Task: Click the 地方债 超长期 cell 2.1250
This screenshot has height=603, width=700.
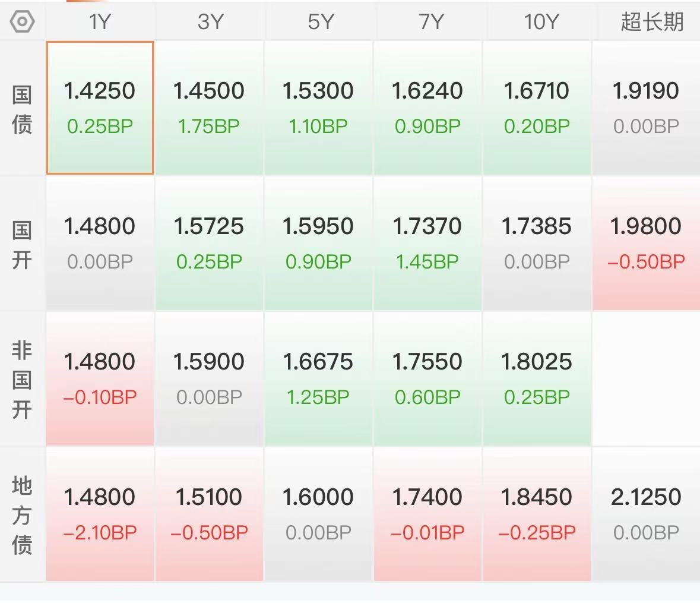Action: click(x=646, y=514)
